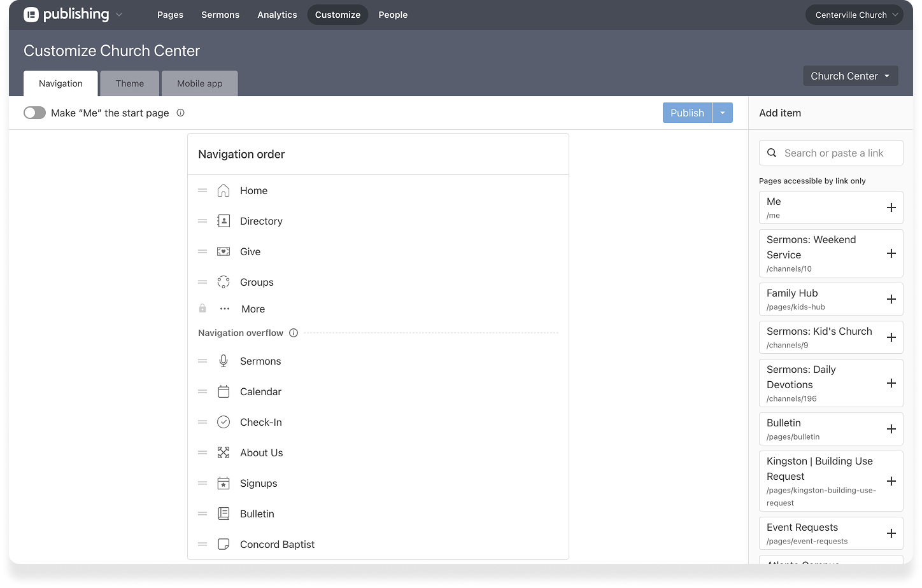
Task: Expand the Publish button dropdown arrow
Action: (722, 113)
